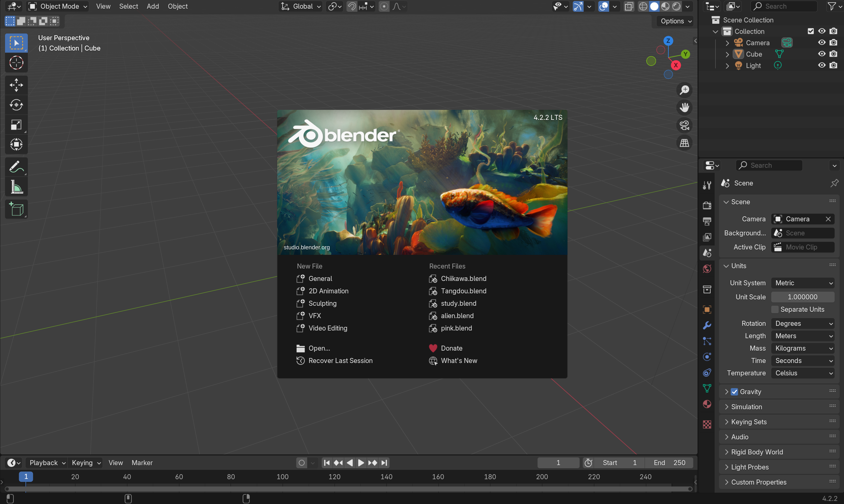
Task: Open the Modifiers properties tab
Action: pyautogui.click(x=707, y=326)
